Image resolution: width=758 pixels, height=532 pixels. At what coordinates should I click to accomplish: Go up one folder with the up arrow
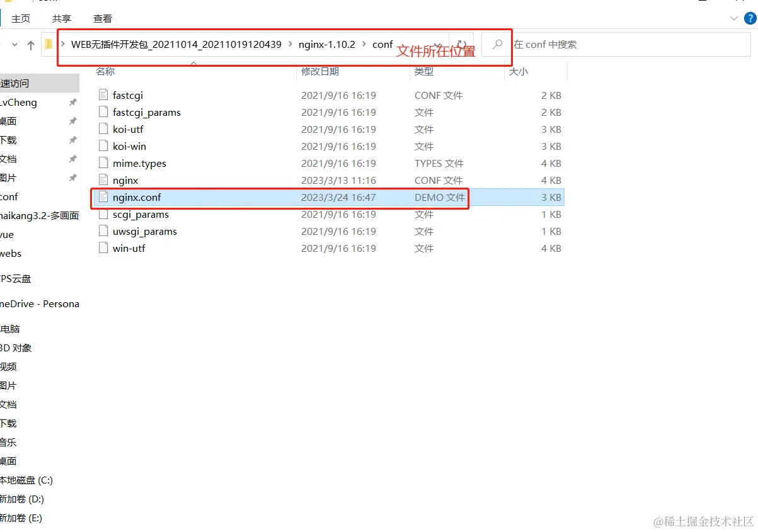pos(31,45)
